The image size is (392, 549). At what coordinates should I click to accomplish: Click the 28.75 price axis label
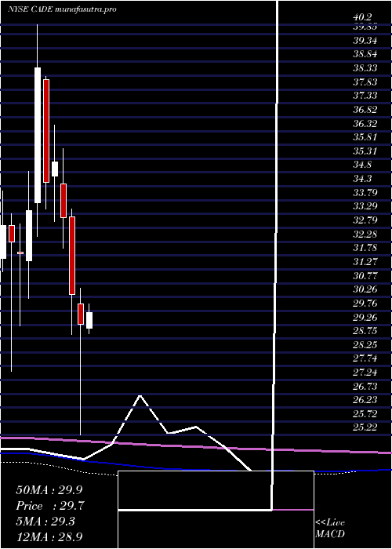point(365,331)
